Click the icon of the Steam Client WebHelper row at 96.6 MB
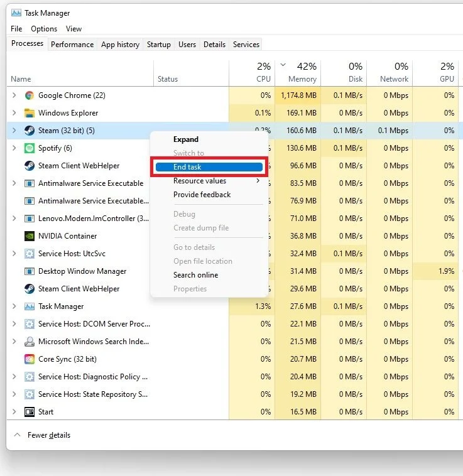Image resolution: width=463 pixels, height=476 pixels. point(30,166)
